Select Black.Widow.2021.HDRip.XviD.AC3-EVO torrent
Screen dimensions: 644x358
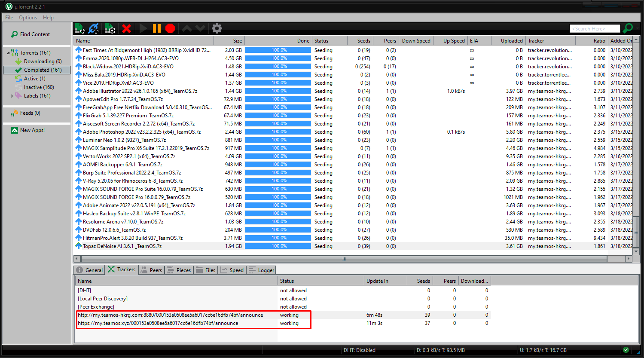pyautogui.click(x=353, y=67)
